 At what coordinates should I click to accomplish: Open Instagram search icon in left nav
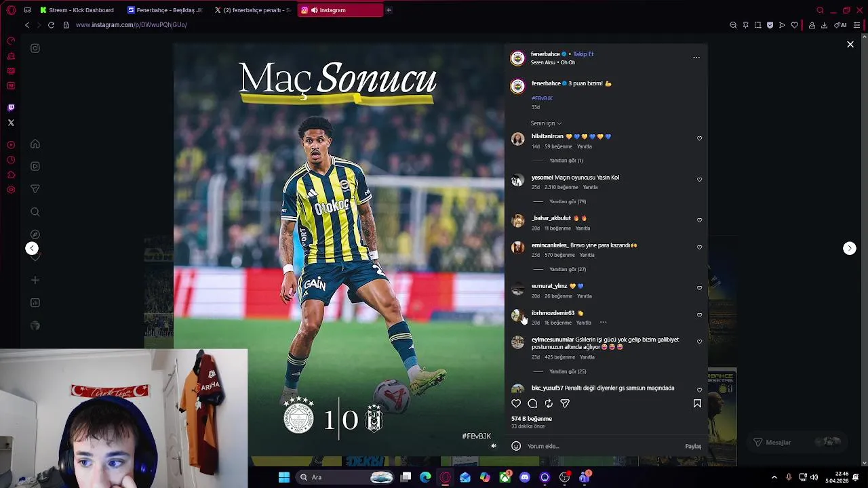tap(35, 212)
